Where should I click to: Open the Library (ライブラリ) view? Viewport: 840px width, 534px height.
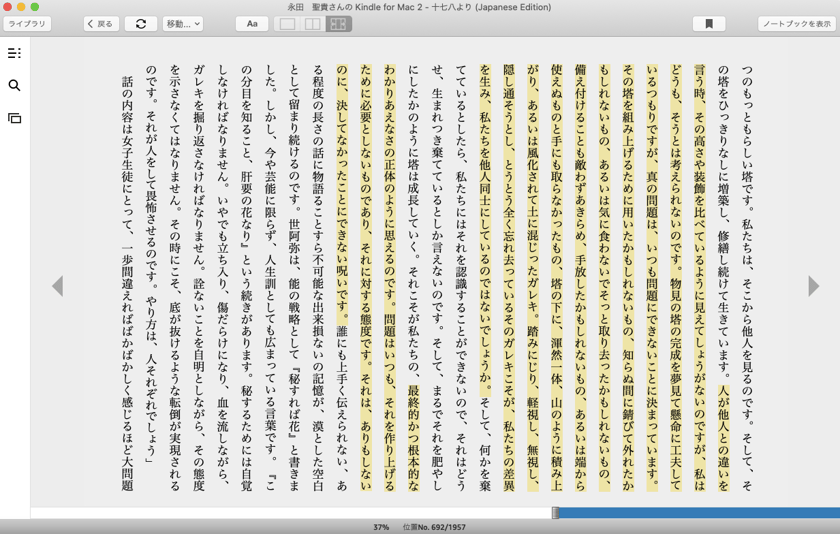pos(27,24)
